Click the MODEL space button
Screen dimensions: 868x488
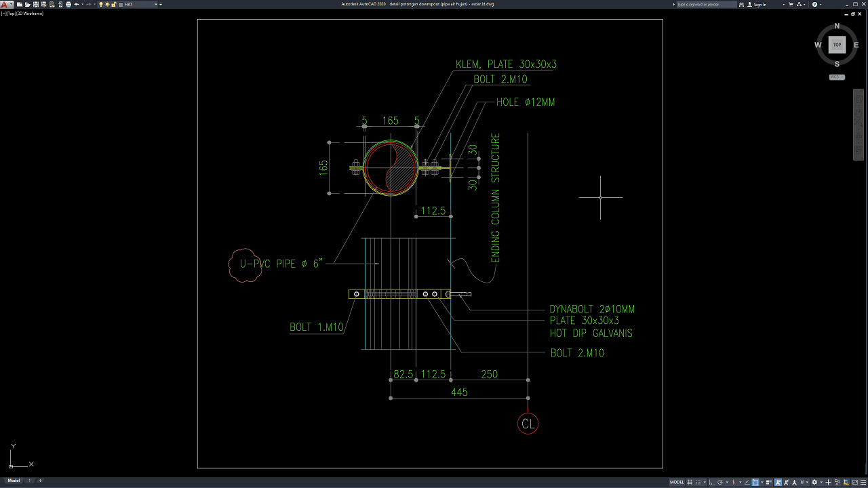pyautogui.click(x=677, y=482)
